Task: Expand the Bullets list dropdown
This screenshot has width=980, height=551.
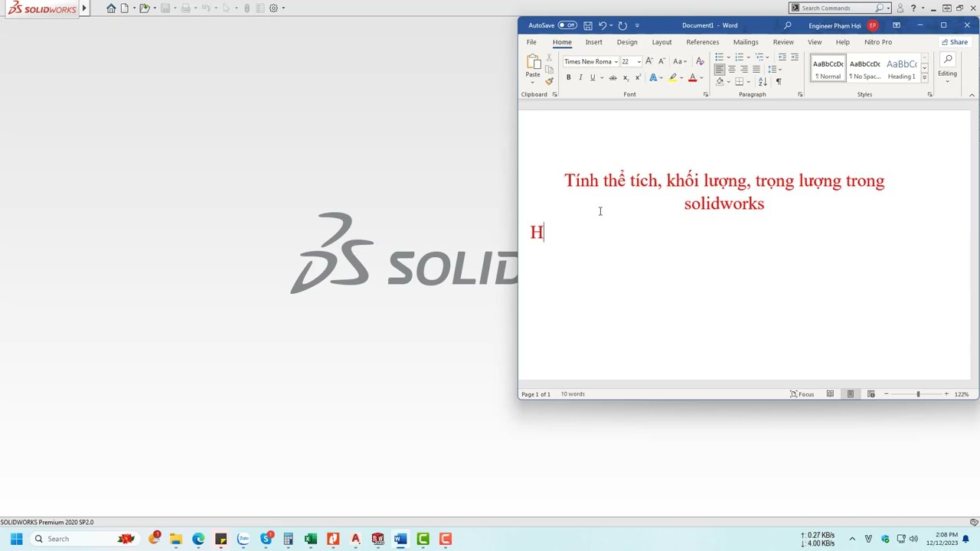Action: (727, 57)
